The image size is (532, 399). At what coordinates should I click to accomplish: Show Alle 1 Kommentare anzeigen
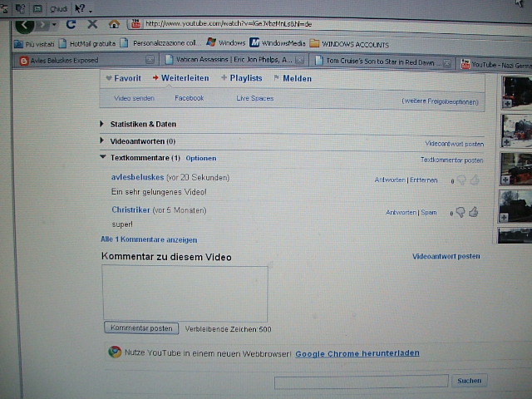point(149,239)
